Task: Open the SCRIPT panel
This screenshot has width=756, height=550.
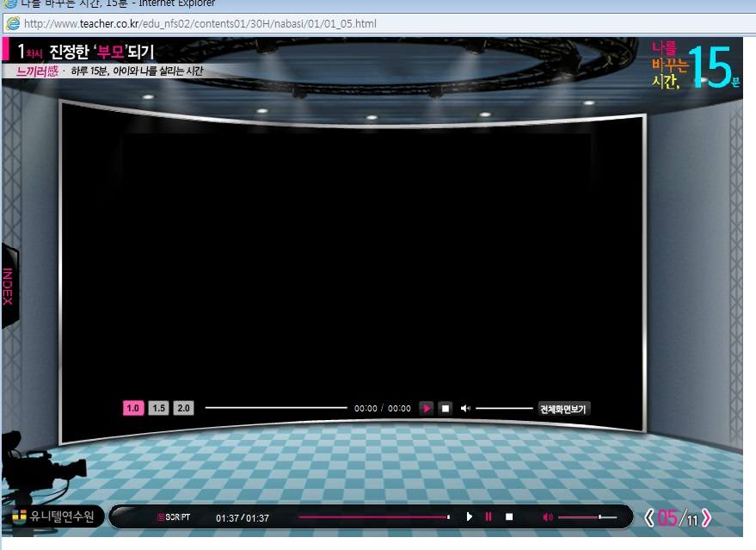Action: (x=173, y=517)
